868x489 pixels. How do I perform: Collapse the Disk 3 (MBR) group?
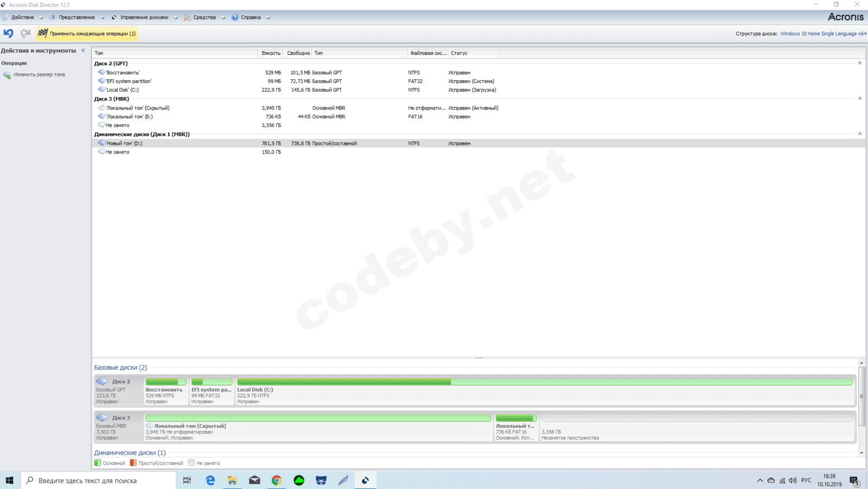coord(859,99)
